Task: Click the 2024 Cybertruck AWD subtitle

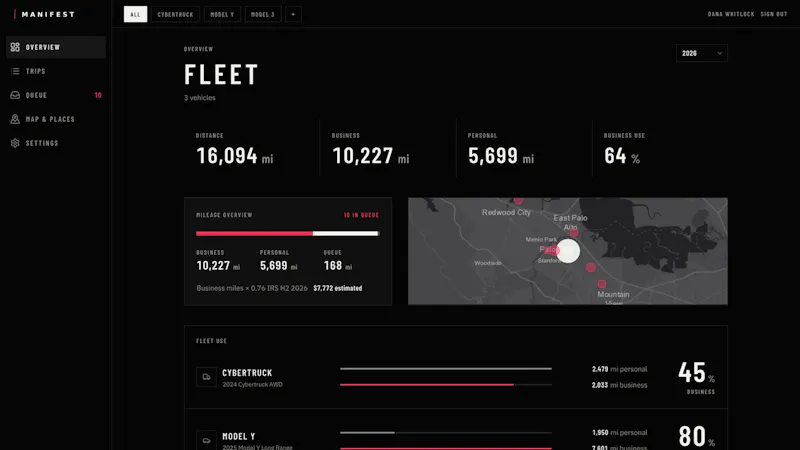Action: (253, 385)
